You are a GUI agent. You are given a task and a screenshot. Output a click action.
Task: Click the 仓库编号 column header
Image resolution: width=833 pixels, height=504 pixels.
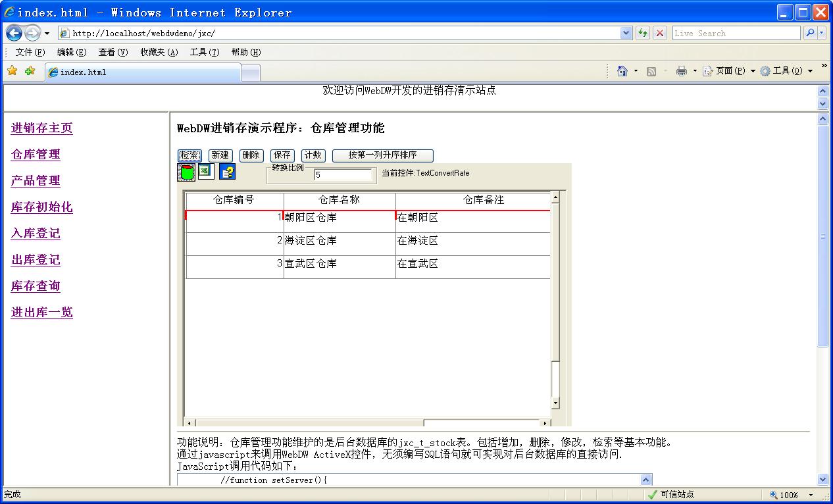tap(235, 200)
